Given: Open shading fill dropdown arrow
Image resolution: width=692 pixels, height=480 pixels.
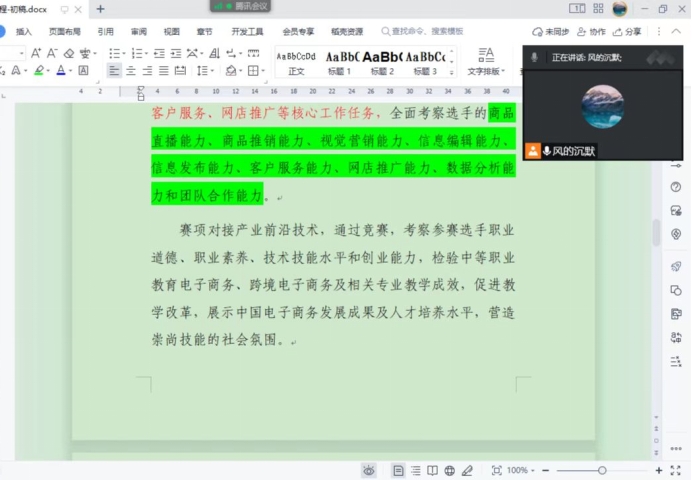Looking at the screenshot, I should tap(241, 71).
